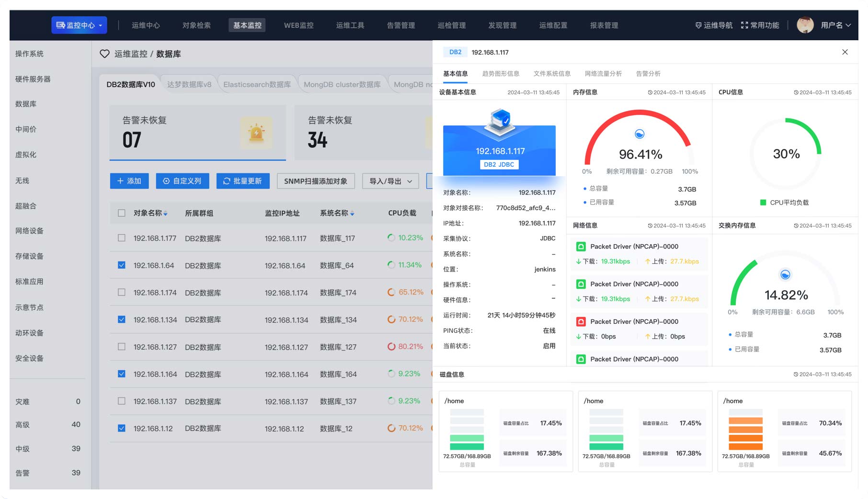Open the WEB监控 menu item
Viewport: 868px width, 499px height.
pyautogui.click(x=298, y=25)
